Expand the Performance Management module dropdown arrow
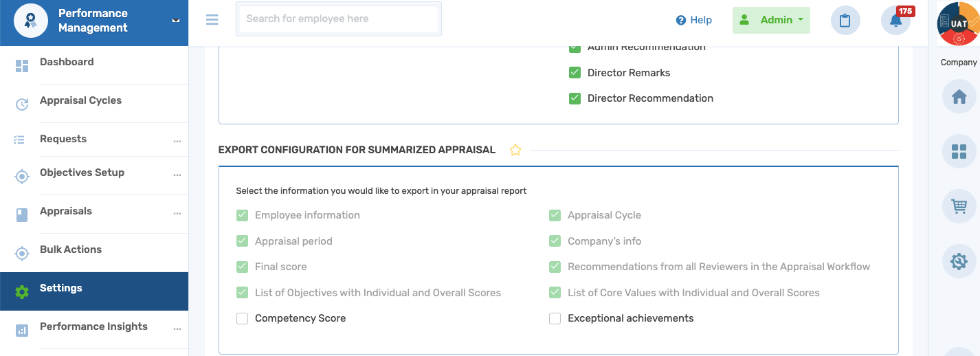This screenshot has width=980, height=356. (176, 21)
